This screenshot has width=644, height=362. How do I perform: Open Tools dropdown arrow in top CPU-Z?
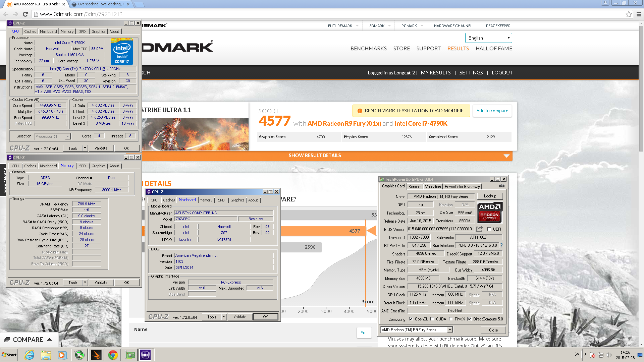point(85,148)
